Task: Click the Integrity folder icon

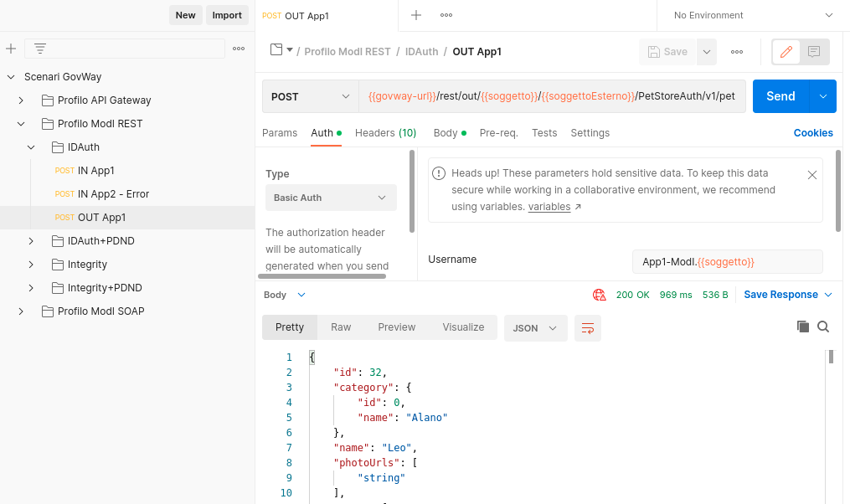Action: (58, 265)
